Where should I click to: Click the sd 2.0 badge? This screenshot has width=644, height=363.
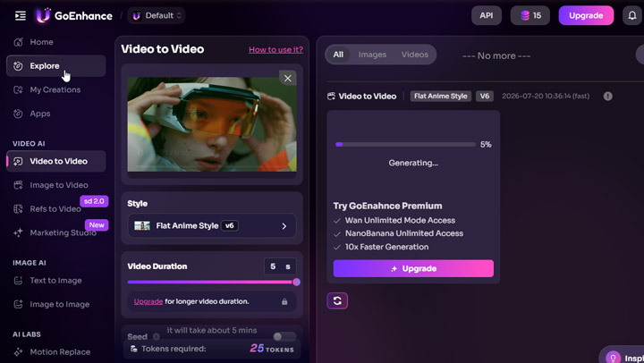coord(94,201)
